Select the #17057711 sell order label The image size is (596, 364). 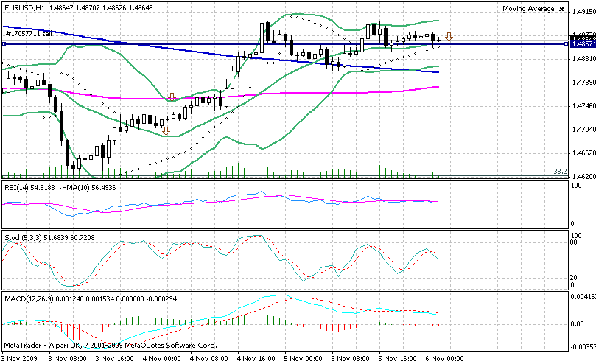[29, 34]
